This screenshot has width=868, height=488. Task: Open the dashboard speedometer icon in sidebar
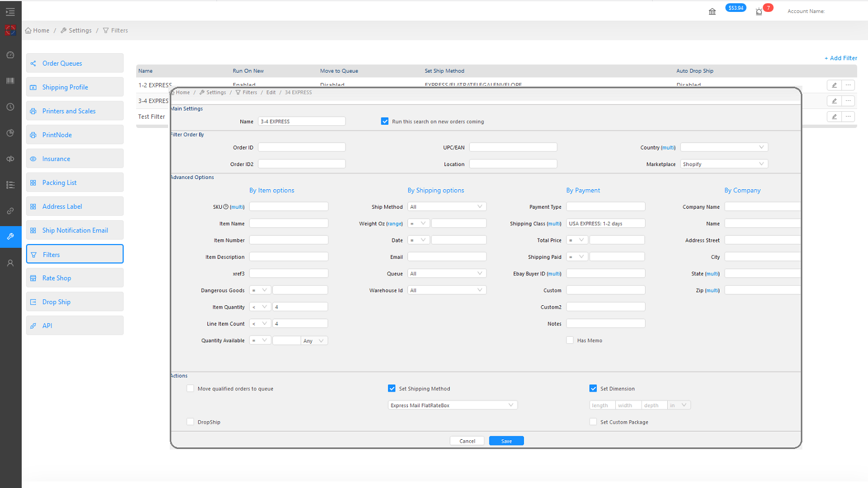point(10,55)
